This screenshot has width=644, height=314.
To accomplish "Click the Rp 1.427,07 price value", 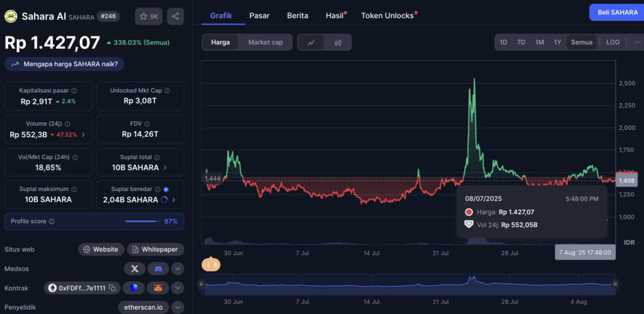I will click(52, 43).
